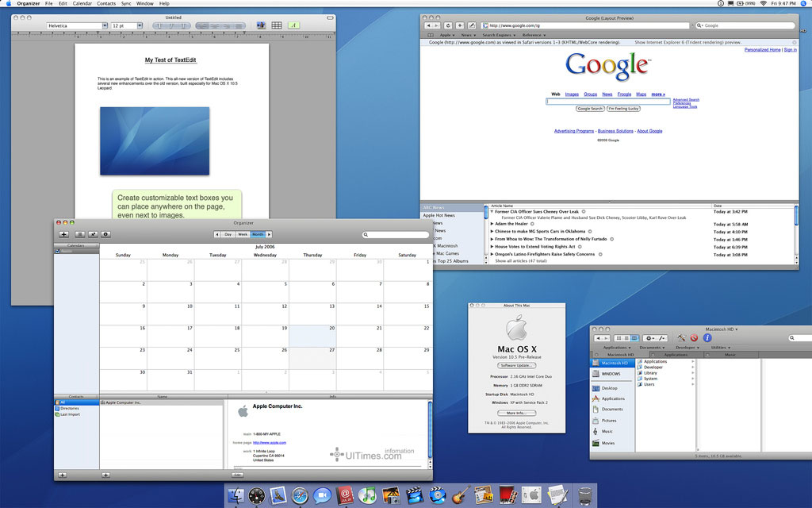Click the add plus button in Organizer toolbar
This screenshot has width=812, height=508.
click(63, 234)
